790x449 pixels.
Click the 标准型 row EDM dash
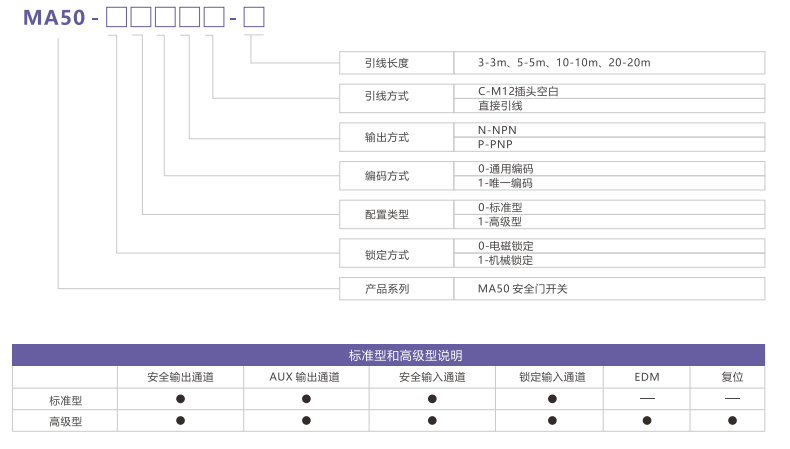647,399
